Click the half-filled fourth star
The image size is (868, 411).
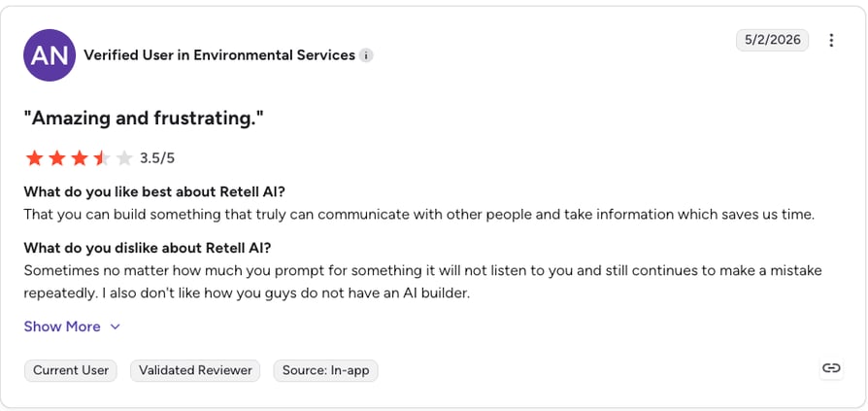tap(102, 158)
